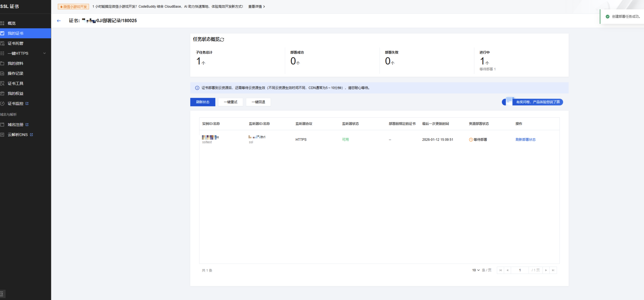Open the 10 条/页 page size dropdown
The image size is (644, 300).
click(476, 270)
